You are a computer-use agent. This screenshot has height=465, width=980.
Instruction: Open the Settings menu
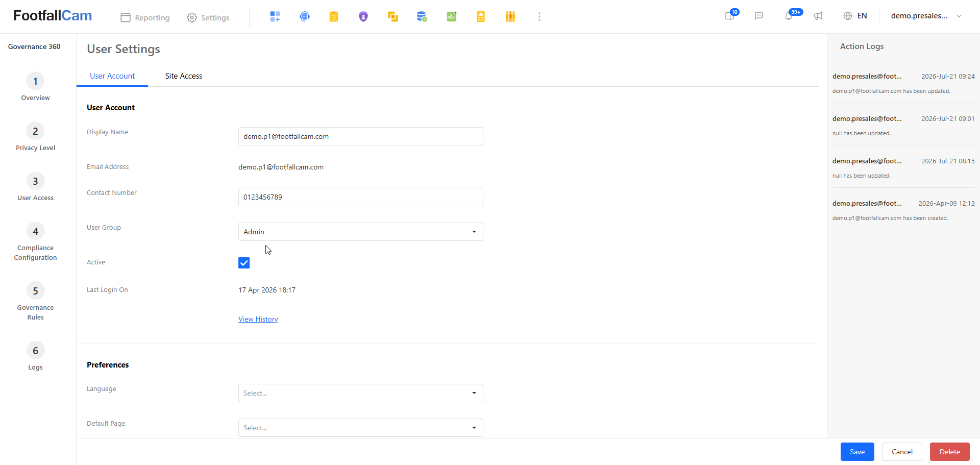pyautogui.click(x=208, y=17)
